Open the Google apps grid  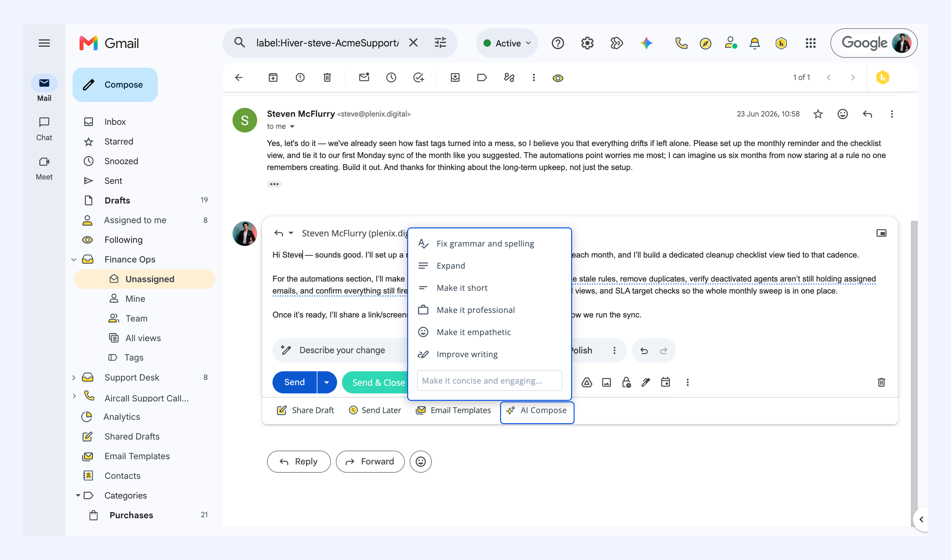tap(810, 43)
